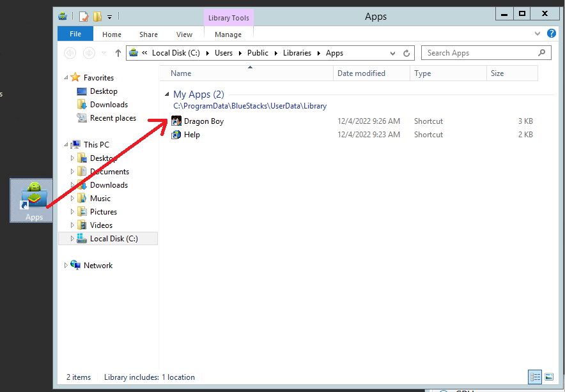Select the Music folder under This PC
The height and width of the screenshot is (392, 565).
(100, 199)
